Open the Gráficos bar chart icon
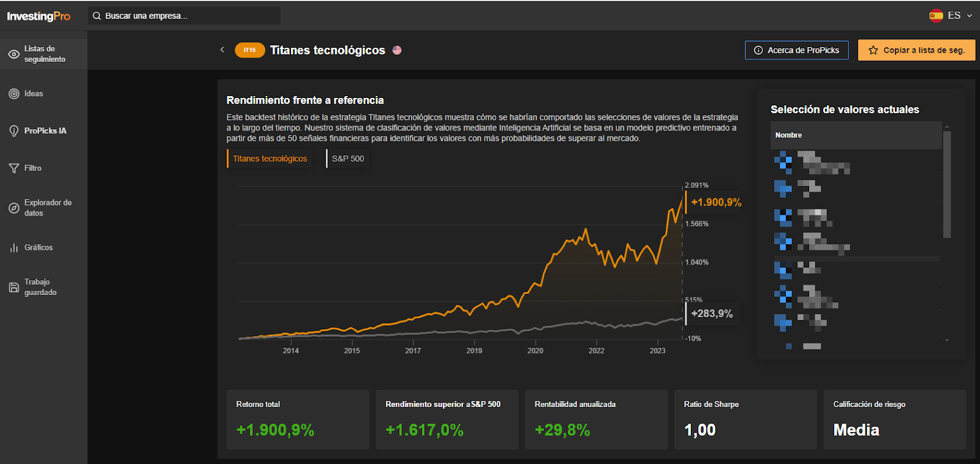The width and height of the screenshot is (980, 464). click(x=14, y=248)
